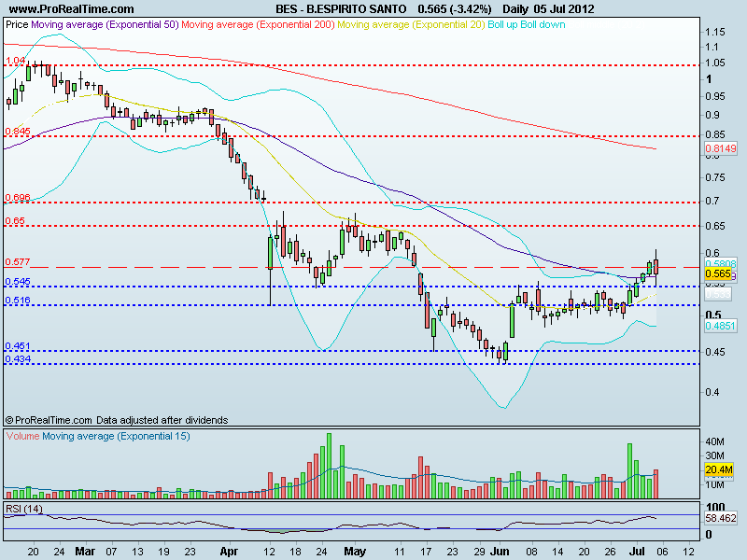Click the 0.45 price axis label

(x=715, y=353)
